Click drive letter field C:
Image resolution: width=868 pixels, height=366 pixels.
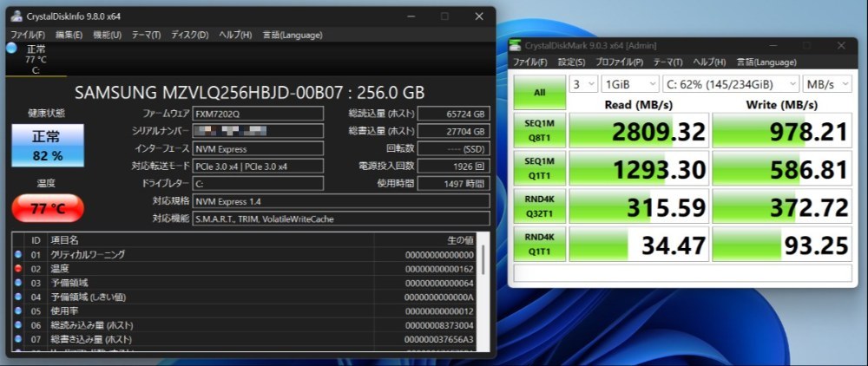tap(258, 183)
